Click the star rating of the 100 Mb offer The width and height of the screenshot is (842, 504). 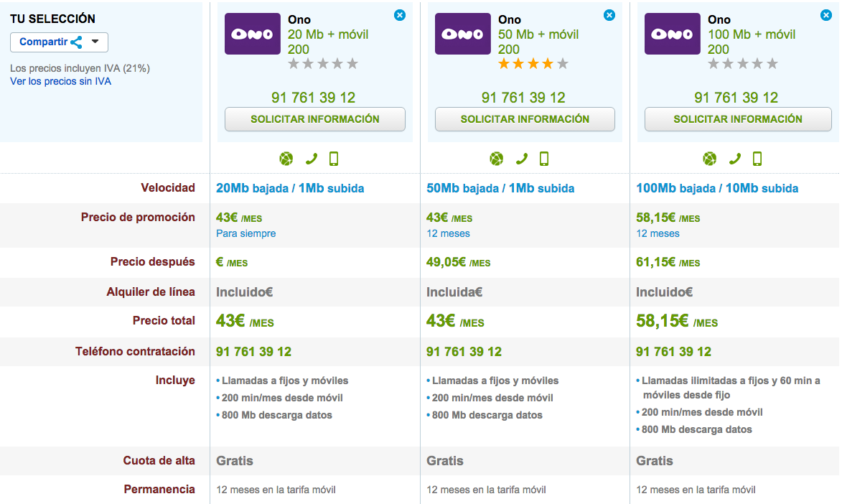pyautogui.click(x=743, y=64)
